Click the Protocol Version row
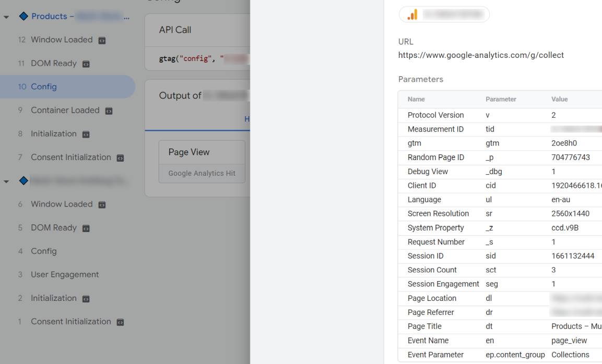The height and width of the screenshot is (364, 602). click(x=500, y=115)
